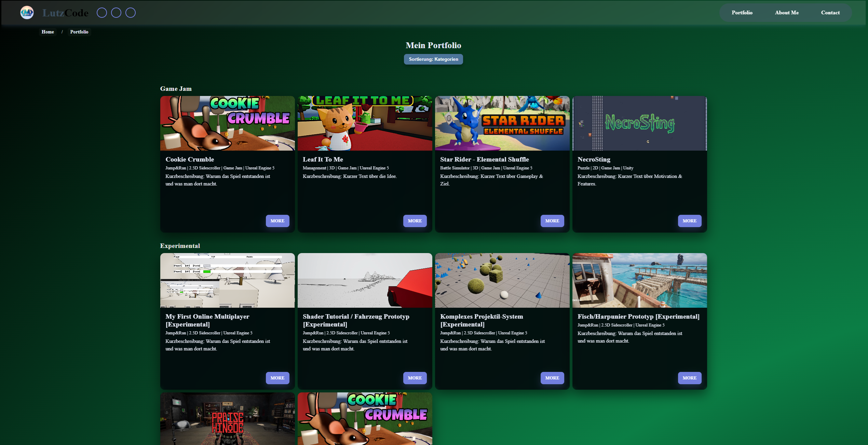Click the first circle icon after LutzCode
The height and width of the screenshot is (445, 868).
point(102,13)
